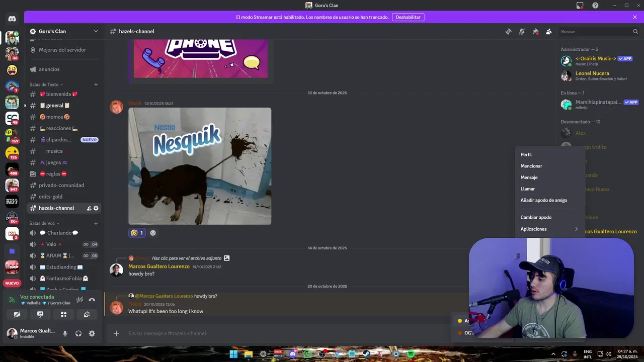This screenshot has height=362, width=644.
Task: Open pinned messages pin icon
Action: pos(535,31)
